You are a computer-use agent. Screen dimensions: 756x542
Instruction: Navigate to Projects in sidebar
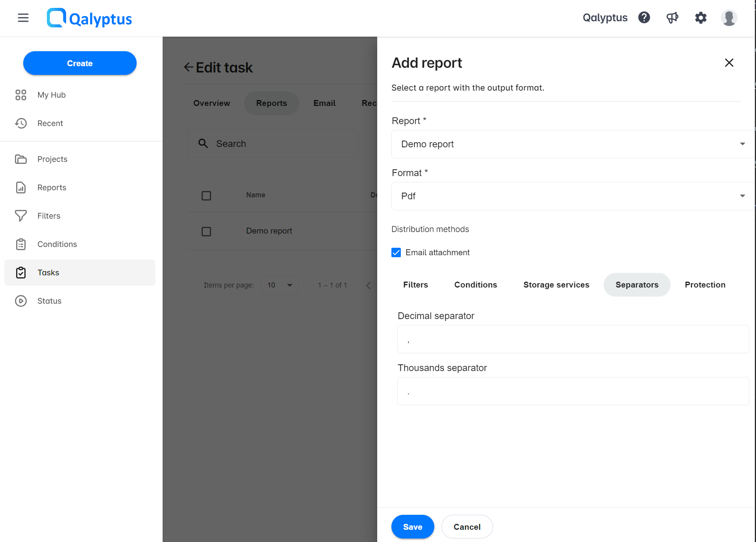pyautogui.click(x=52, y=159)
